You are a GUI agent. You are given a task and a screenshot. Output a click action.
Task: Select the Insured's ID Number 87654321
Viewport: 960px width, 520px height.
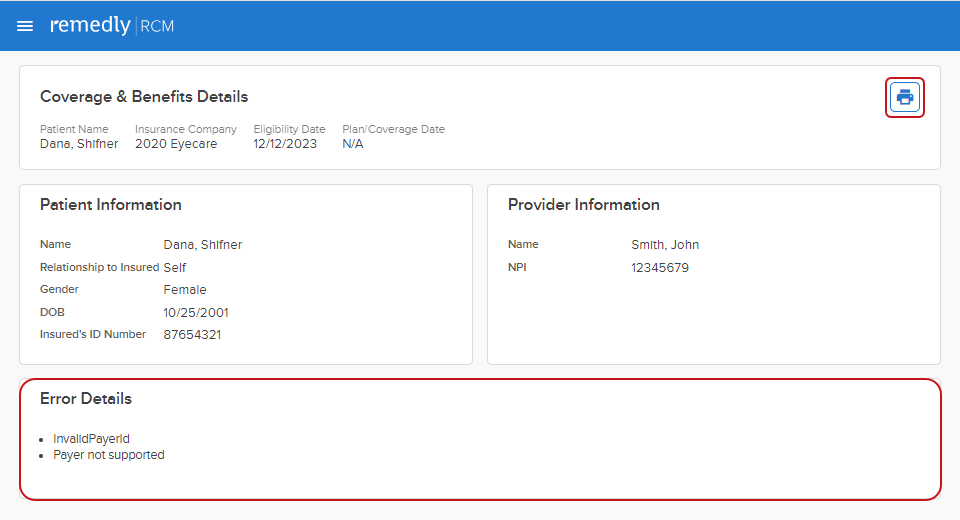192,335
